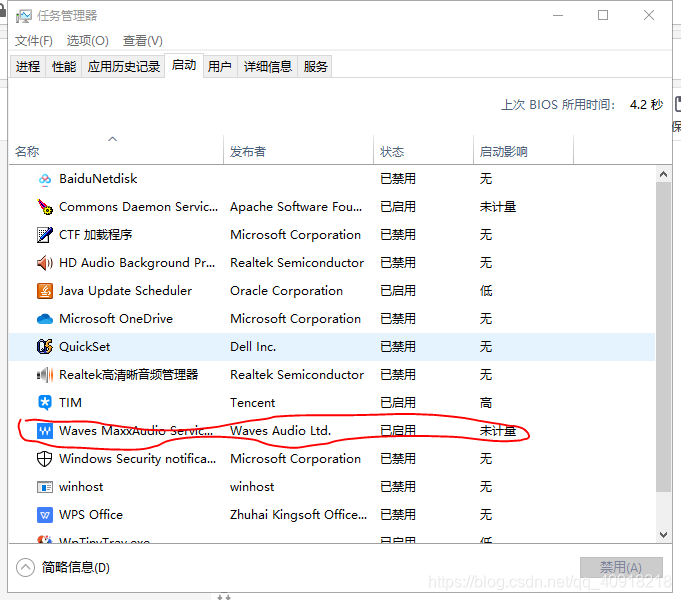This screenshot has height=600, width=681.
Task: Sort by the 发布者 column header
Action: point(298,150)
